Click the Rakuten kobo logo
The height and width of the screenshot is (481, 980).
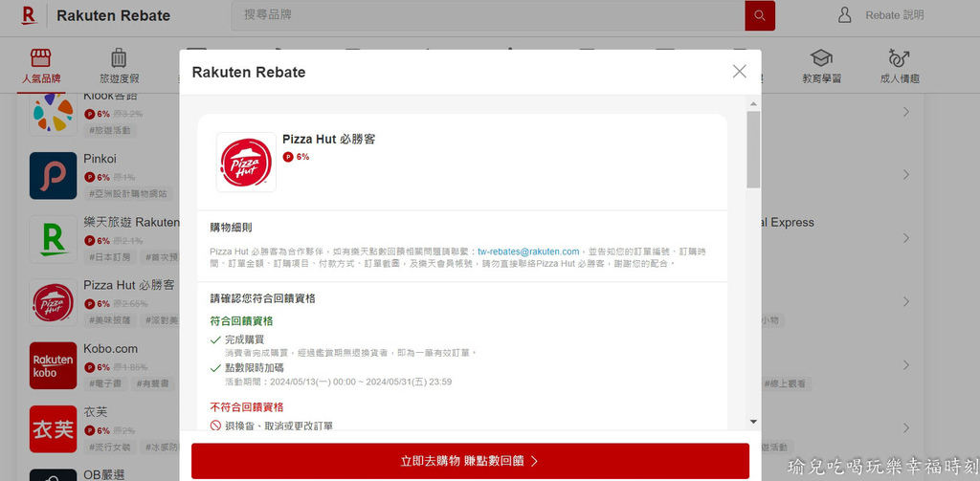click(x=54, y=365)
